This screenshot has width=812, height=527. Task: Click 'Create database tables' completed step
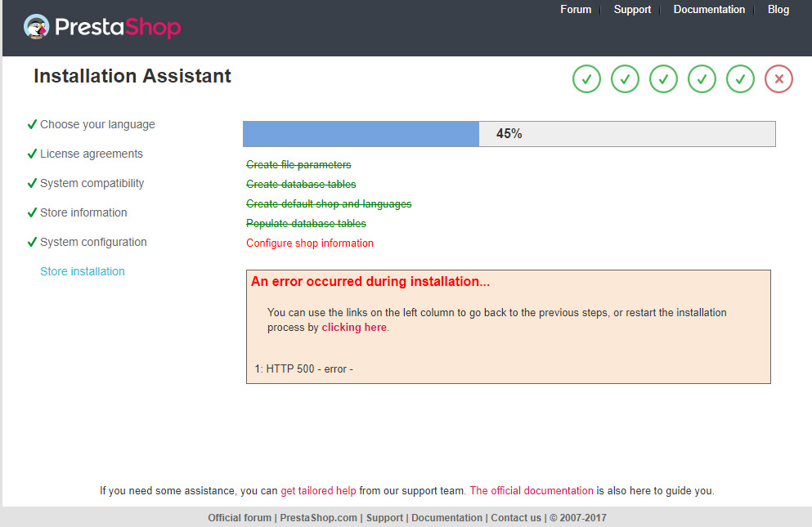tap(301, 185)
